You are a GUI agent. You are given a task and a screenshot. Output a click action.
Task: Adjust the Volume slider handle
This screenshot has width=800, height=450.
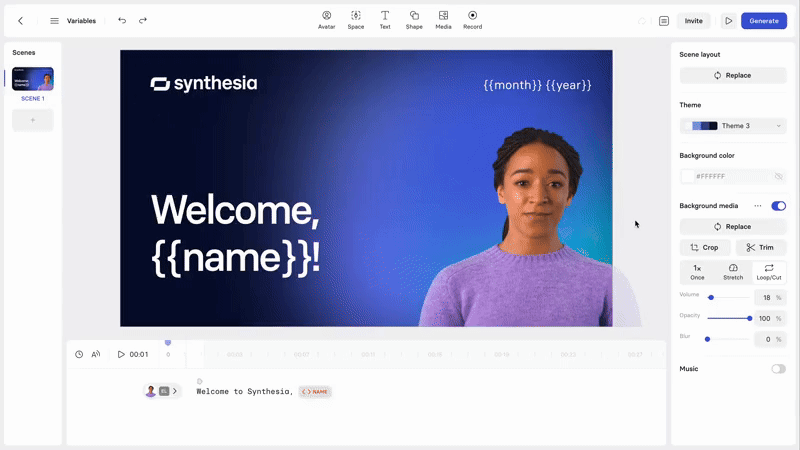[711, 297]
